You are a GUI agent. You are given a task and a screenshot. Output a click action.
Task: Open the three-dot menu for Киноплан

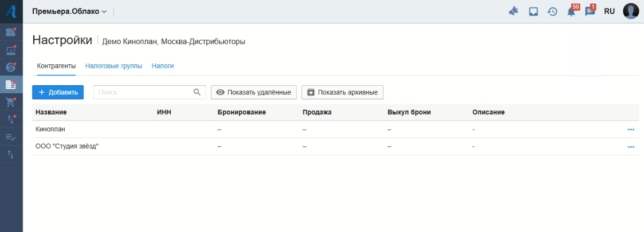(x=631, y=130)
